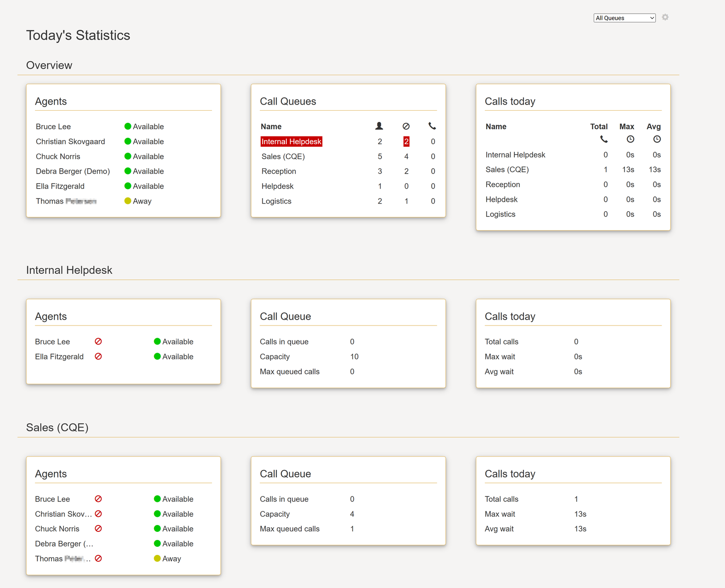Click the phone icon in Call Queues header

click(432, 126)
